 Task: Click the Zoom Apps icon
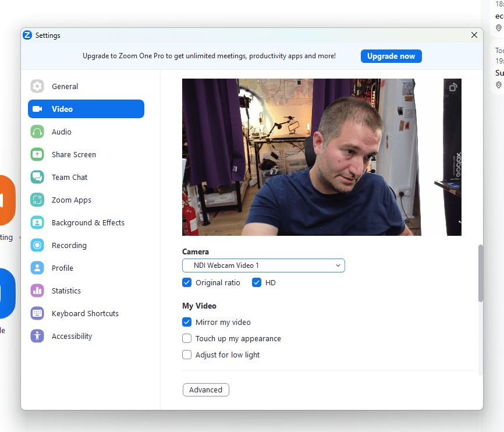(37, 200)
